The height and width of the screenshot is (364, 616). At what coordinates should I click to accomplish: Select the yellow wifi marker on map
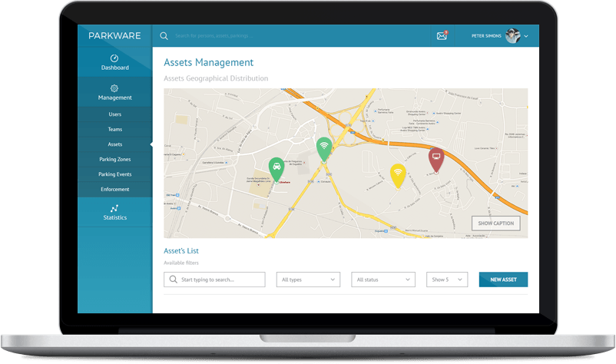(398, 175)
